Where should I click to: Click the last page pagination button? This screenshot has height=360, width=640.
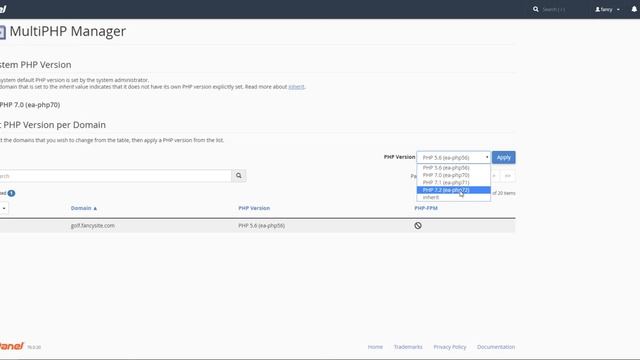click(508, 176)
